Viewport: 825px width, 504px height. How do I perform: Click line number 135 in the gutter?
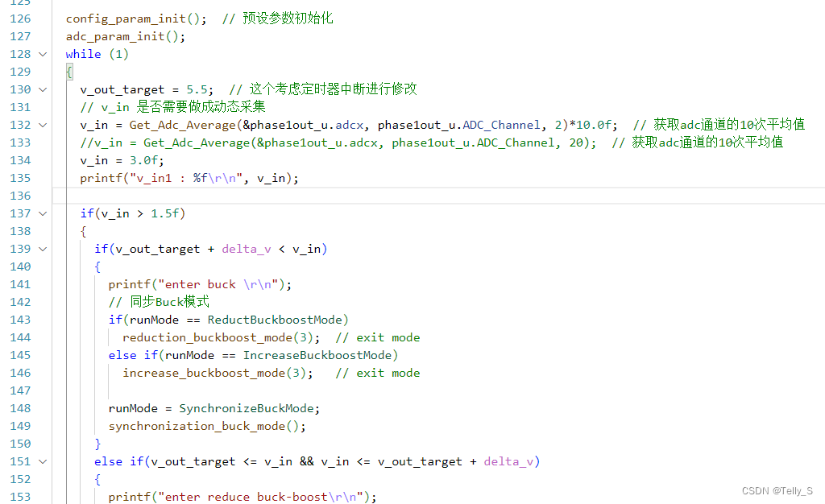[20, 178]
